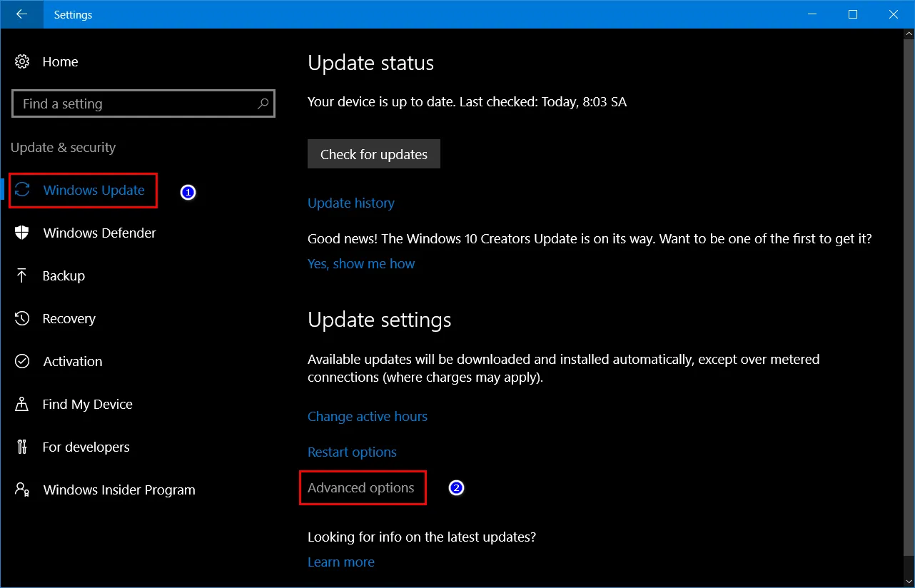
Task: Click the For developers tools icon
Action: click(21, 447)
